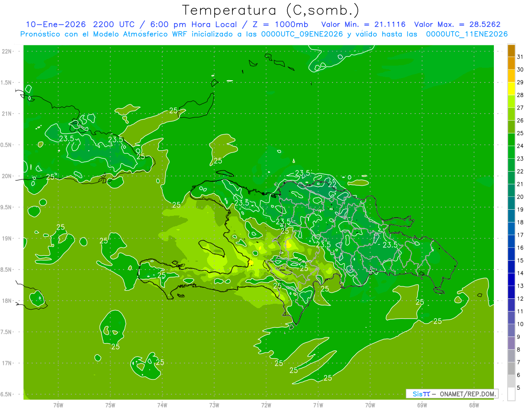The image size is (532, 411).
Task: Click the "17N" latitude axis label
Action: coord(7,363)
